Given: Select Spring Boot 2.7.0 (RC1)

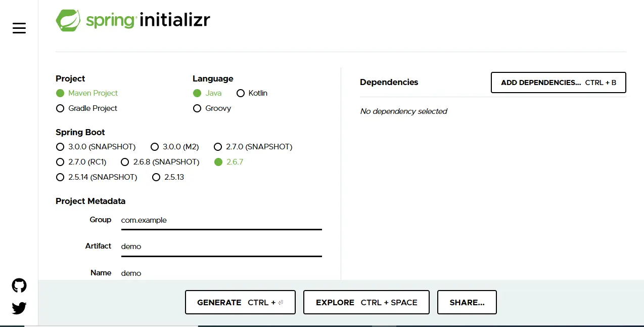Looking at the screenshot, I should [x=81, y=162].
